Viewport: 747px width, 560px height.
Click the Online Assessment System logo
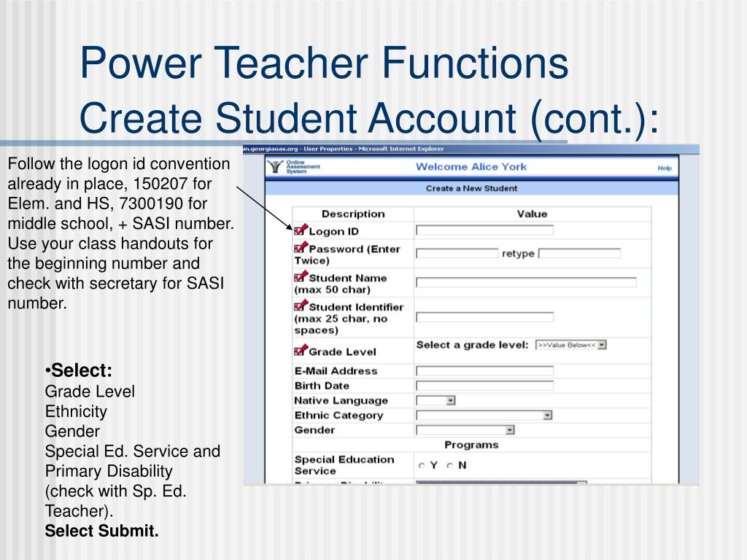click(x=293, y=167)
